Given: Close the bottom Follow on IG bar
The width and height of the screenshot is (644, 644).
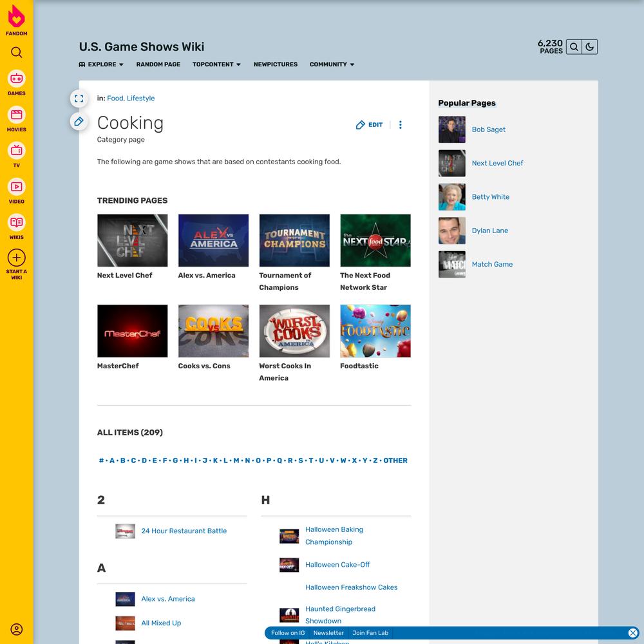Looking at the screenshot, I should [x=633, y=633].
